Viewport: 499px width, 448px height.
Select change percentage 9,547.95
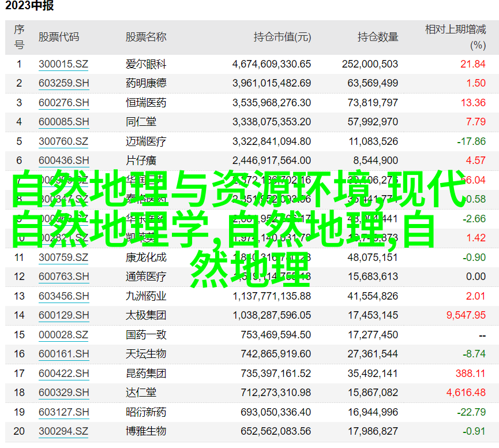[x=466, y=316]
